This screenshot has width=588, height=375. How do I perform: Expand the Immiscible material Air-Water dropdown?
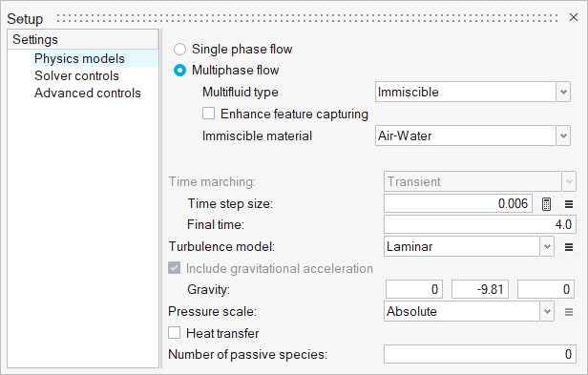pyautogui.click(x=472, y=135)
